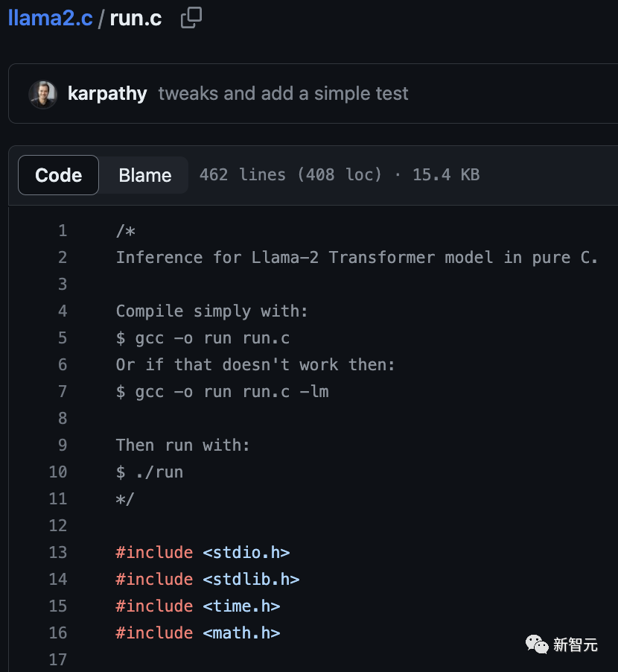Select line number 10

58,472
